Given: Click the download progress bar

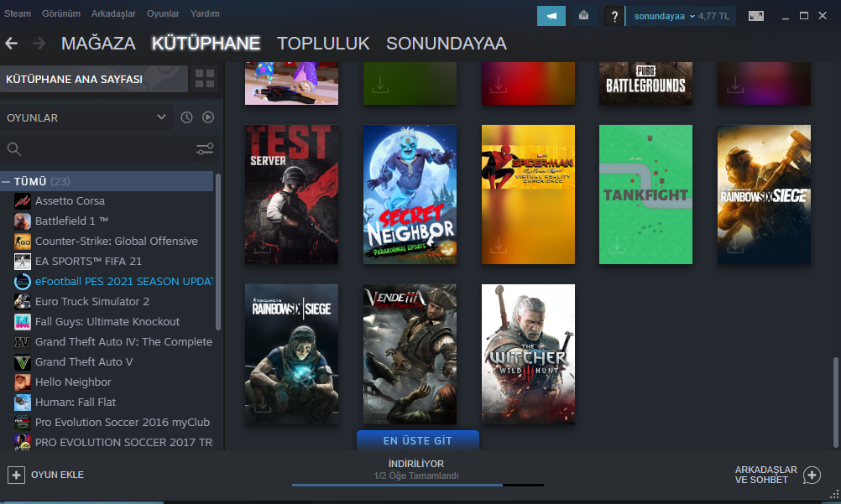Looking at the screenshot, I should pos(418,486).
